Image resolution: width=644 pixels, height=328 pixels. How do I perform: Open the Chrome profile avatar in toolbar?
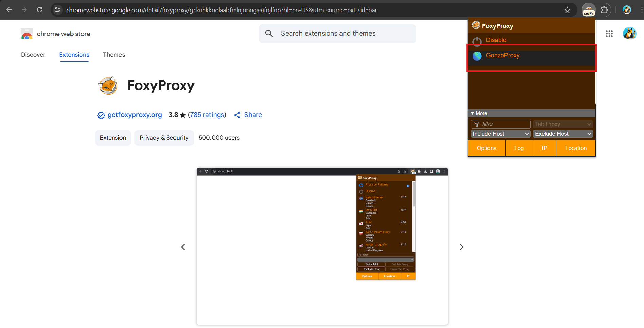pyautogui.click(x=627, y=10)
